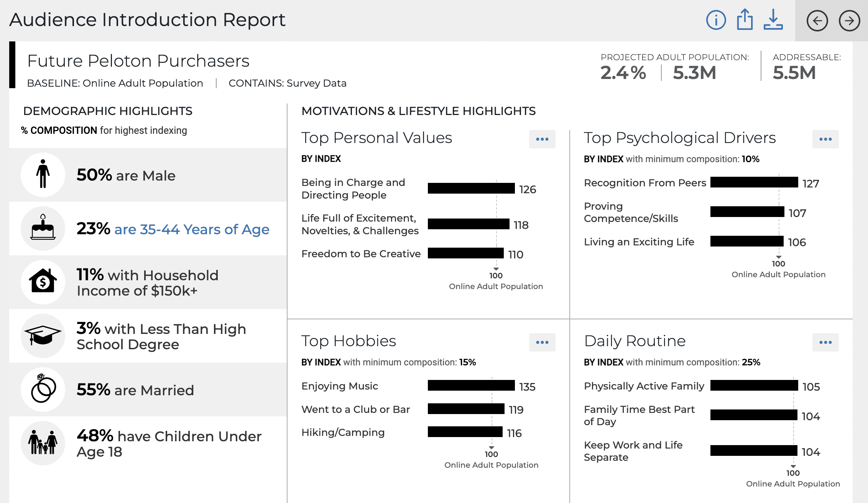Navigate back with the left arrow

click(x=818, y=21)
